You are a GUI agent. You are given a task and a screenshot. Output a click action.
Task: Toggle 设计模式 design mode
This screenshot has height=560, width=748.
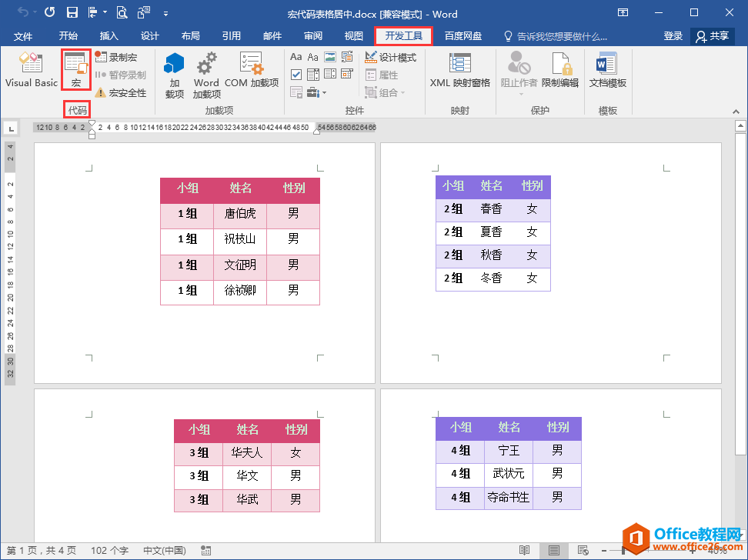(x=390, y=57)
